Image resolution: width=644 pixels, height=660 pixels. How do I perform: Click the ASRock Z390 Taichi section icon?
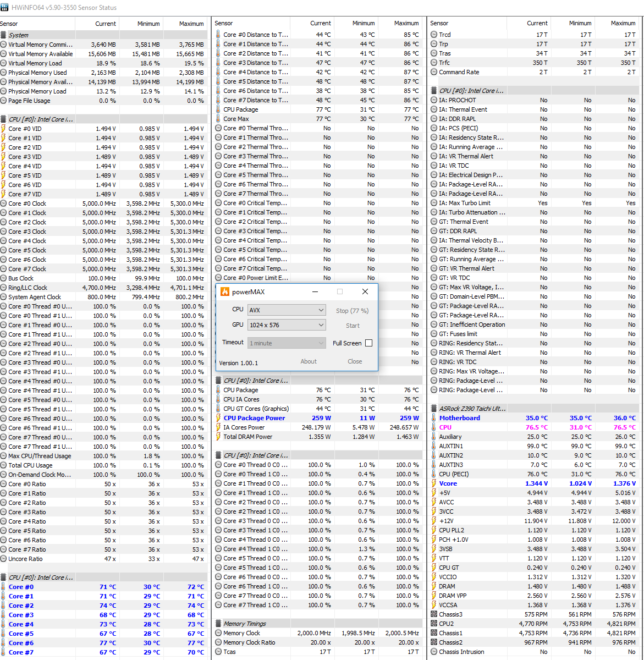coord(434,409)
